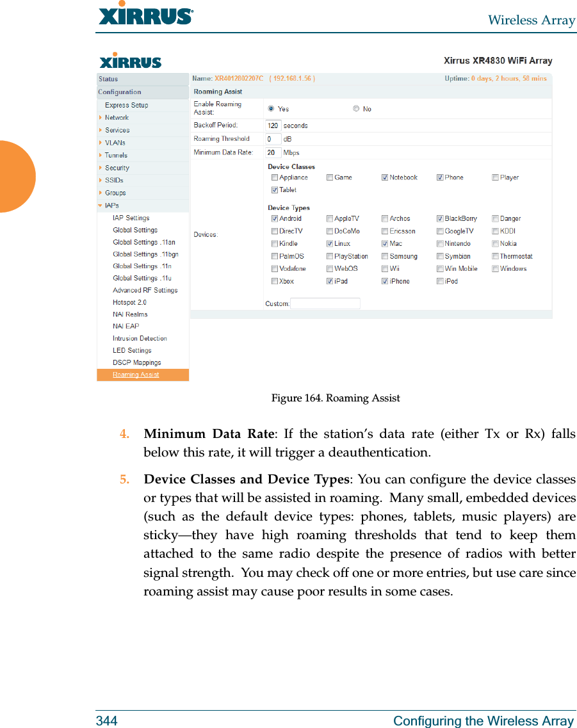Select Yes for Enable Roaming Assist
Viewport: 577px width, 728px height.
pyautogui.click(x=271, y=109)
